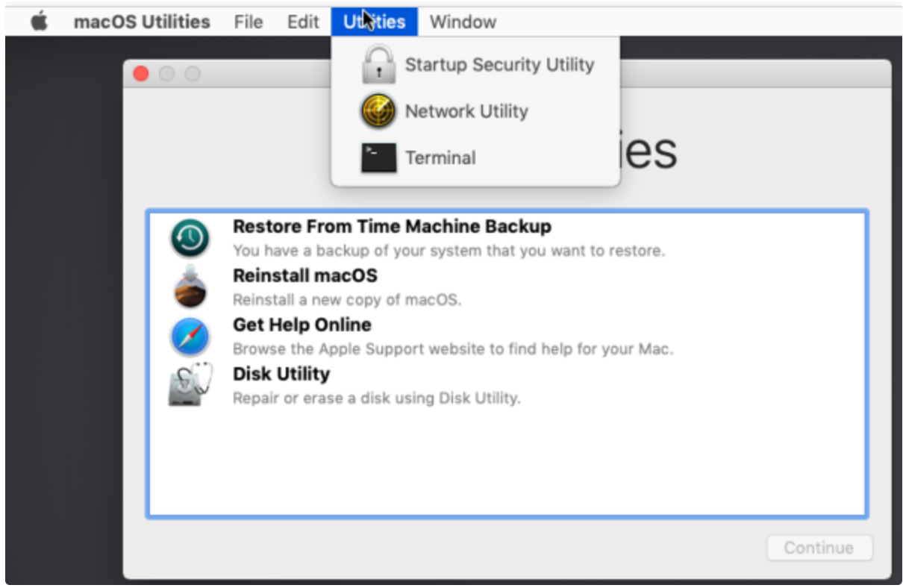Viewport: 903px width, 588px height.
Task: Choose Network Utility menu entry
Action: (x=475, y=112)
